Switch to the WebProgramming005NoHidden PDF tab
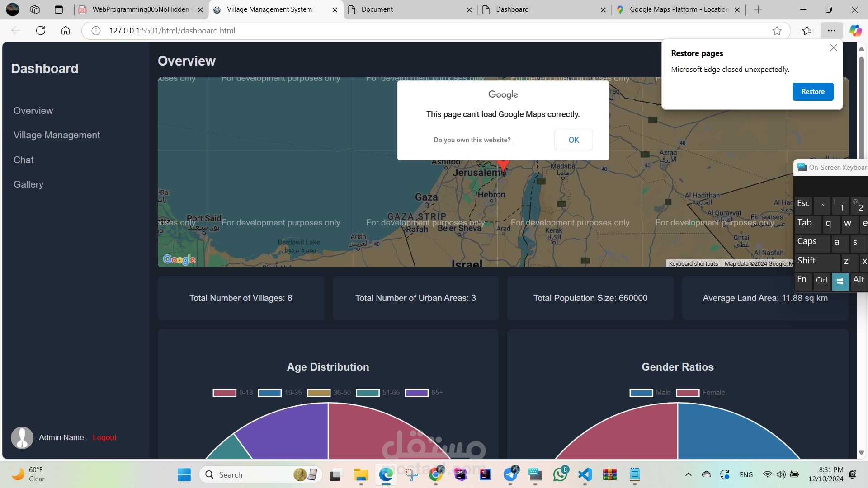This screenshot has width=868, height=488. point(141,9)
